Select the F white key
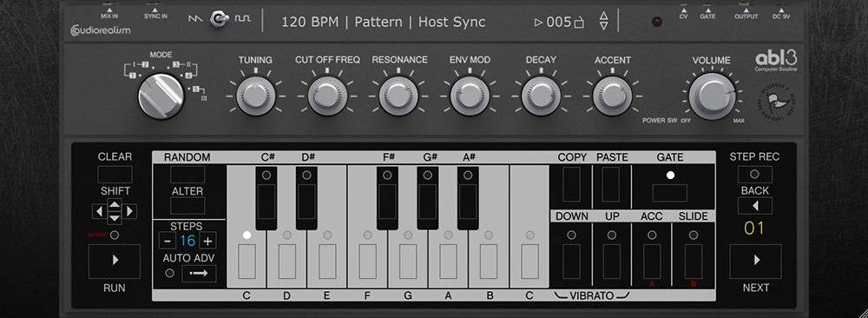Screen dimensions: 868x318 (x=367, y=261)
